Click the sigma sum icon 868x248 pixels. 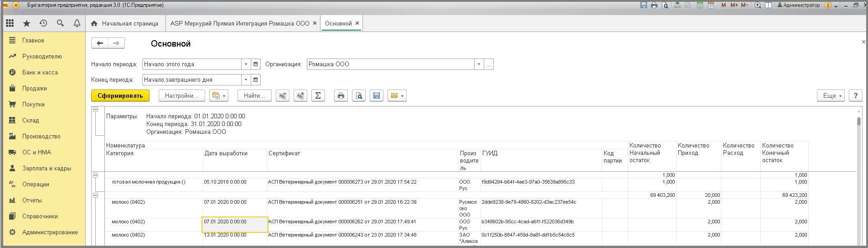coord(318,95)
